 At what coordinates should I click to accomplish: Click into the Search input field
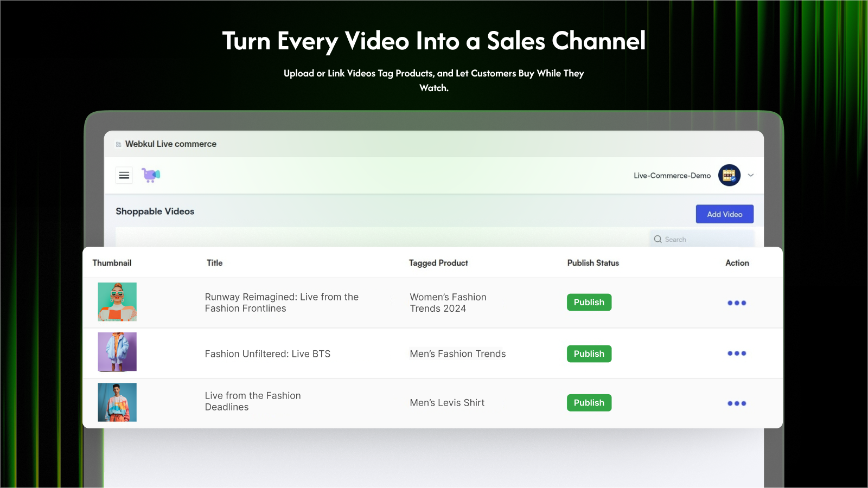pyautogui.click(x=700, y=239)
